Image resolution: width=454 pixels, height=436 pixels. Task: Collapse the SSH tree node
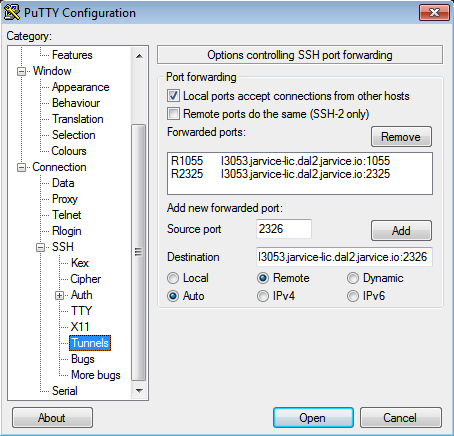click(x=40, y=247)
